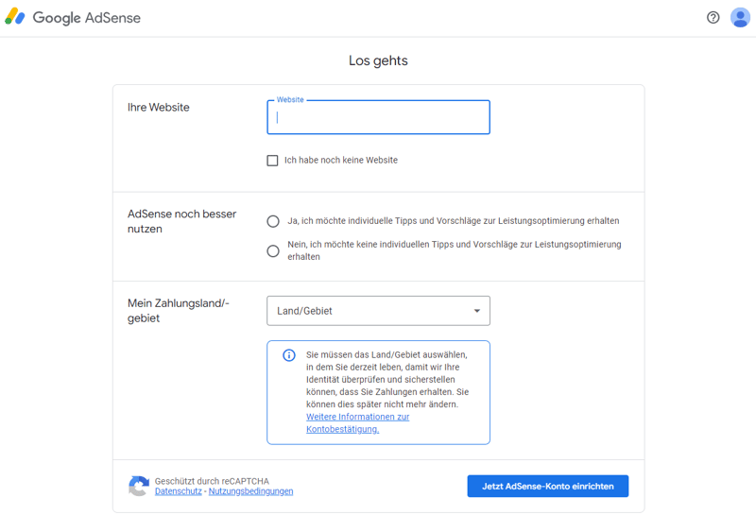Select the 'Nein, ich möchte keine' radio button

tap(273, 250)
